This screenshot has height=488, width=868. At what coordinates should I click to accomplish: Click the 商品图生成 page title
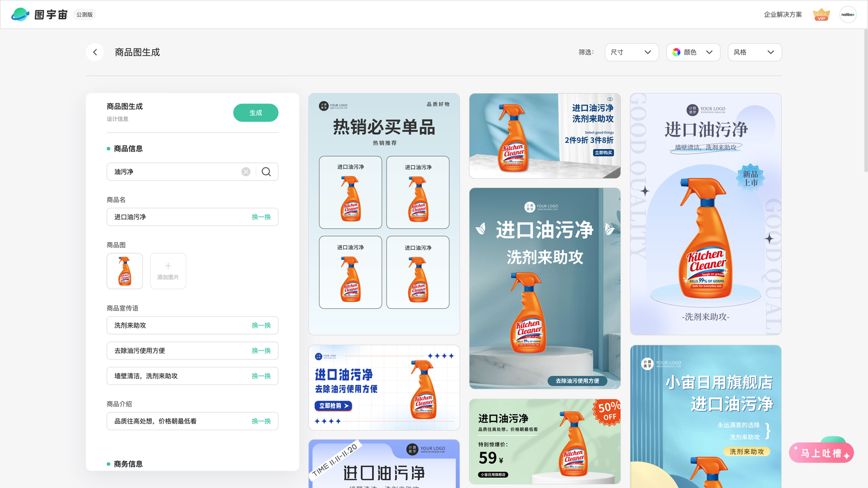(x=137, y=52)
